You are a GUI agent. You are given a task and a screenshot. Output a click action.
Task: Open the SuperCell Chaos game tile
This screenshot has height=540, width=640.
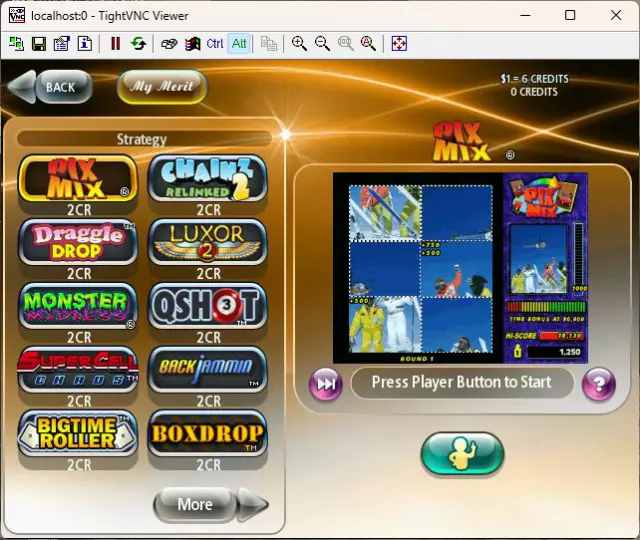(78, 370)
